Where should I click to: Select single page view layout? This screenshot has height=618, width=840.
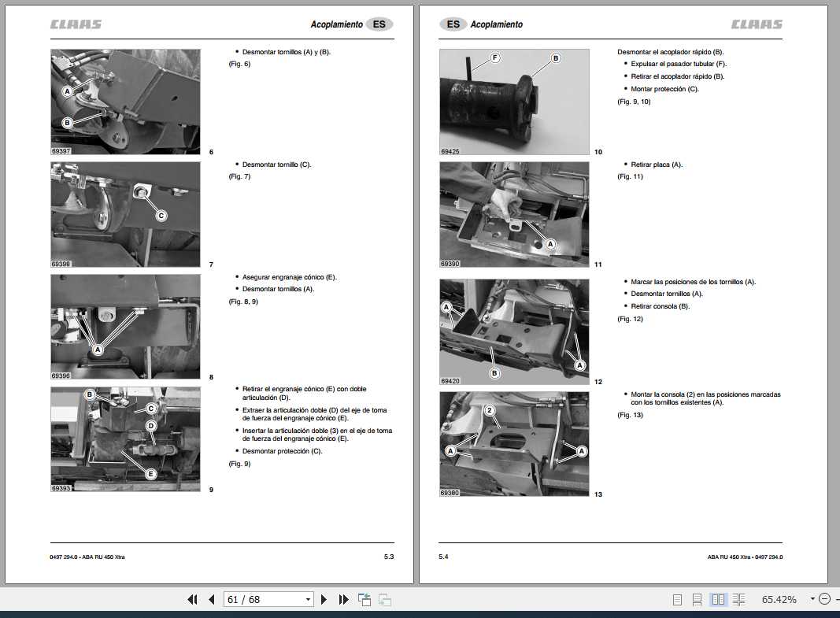[677, 600]
